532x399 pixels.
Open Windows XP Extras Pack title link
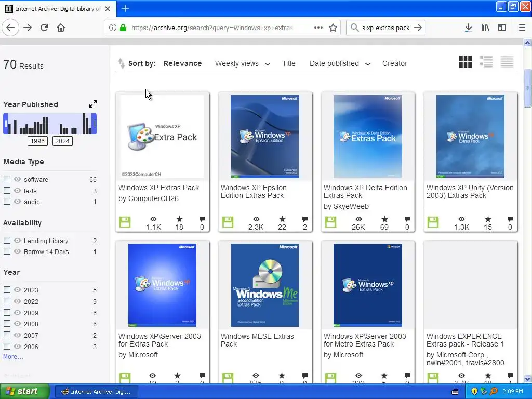pyautogui.click(x=158, y=188)
